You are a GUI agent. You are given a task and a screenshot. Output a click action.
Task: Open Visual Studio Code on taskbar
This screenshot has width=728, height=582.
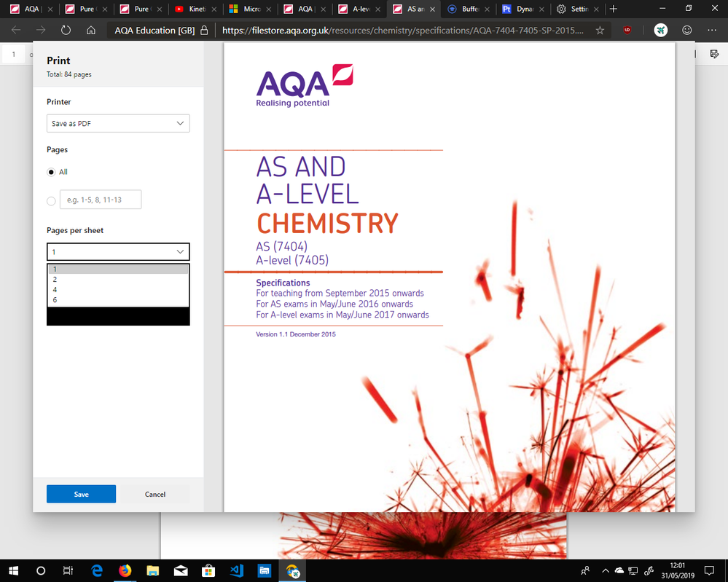coord(237,570)
